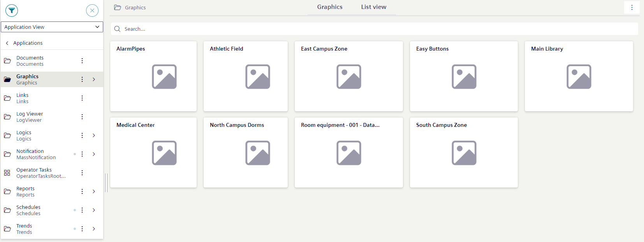Click the circled X clear filter icon
Viewport: 644px width, 242px height.
pyautogui.click(x=92, y=11)
